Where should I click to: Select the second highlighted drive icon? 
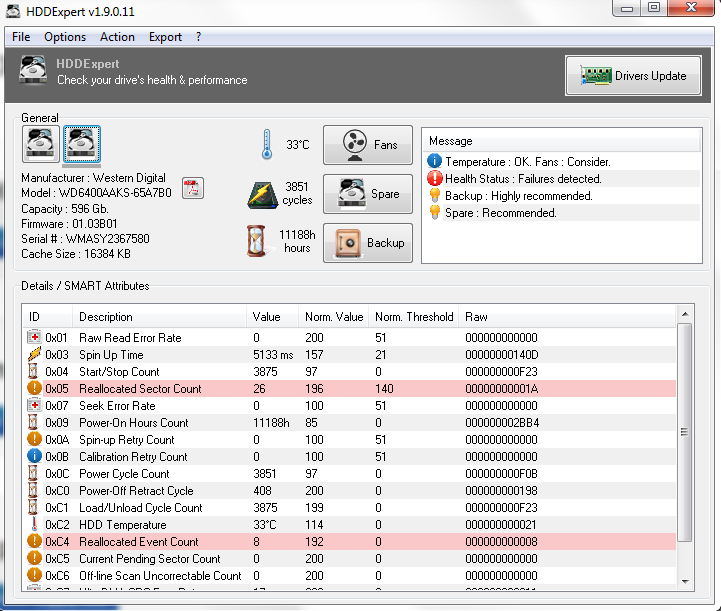(82, 144)
